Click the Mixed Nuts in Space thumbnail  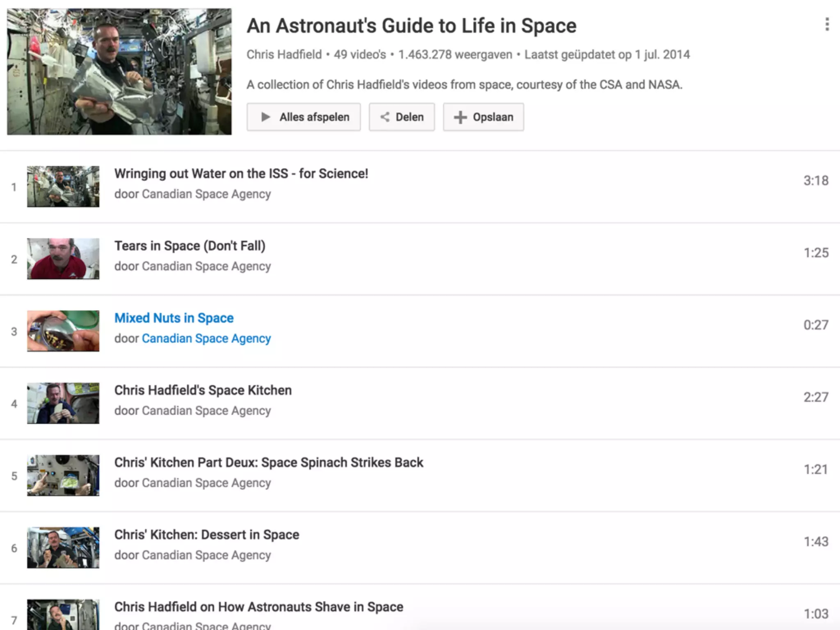(x=63, y=331)
